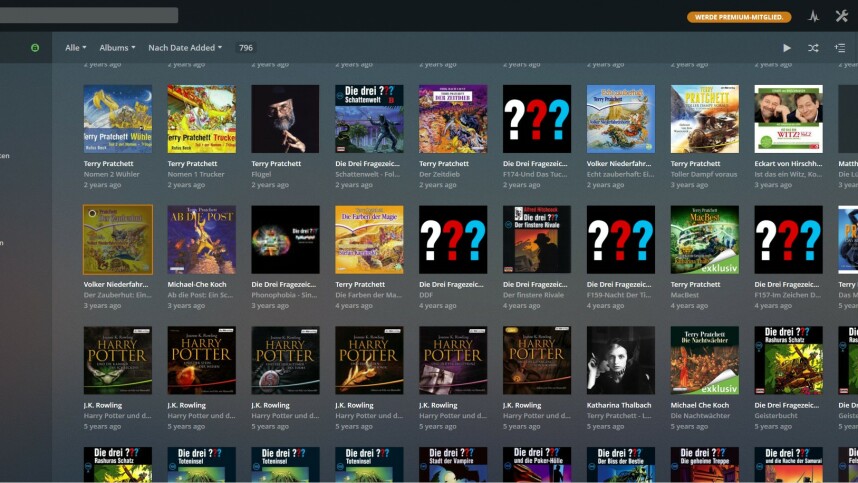
Task: Click the Ist das ein Witz, Ko... title
Action: (x=788, y=174)
